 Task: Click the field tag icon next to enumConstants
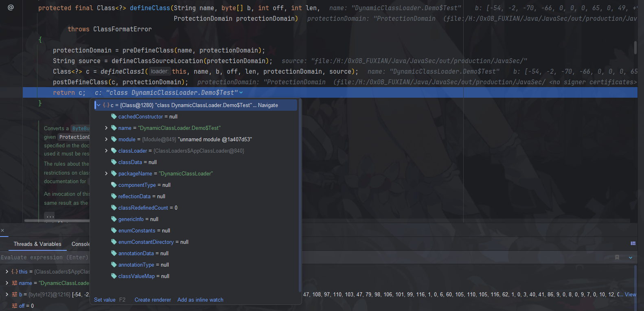pyautogui.click(x=114, y=230)
